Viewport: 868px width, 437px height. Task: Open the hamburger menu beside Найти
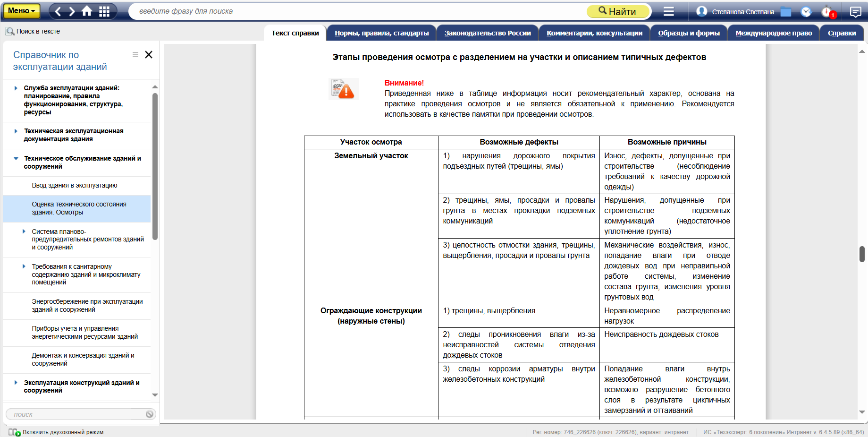point(669,11)
